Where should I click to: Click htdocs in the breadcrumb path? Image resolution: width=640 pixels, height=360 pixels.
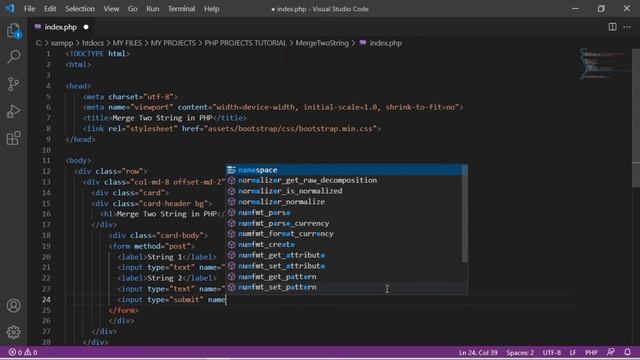(93, 43)
